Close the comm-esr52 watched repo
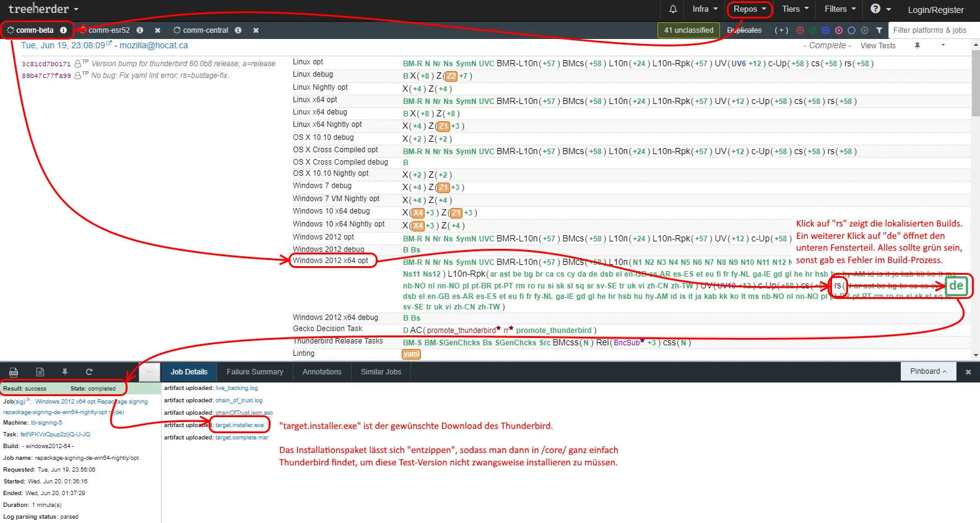This screenshot has height=523, width=980. click(157, 30)
